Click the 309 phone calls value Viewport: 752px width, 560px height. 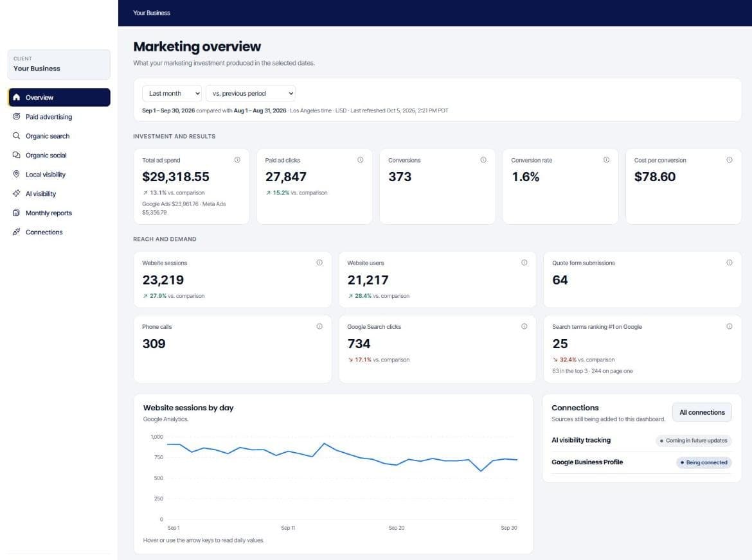coord(154,344)
